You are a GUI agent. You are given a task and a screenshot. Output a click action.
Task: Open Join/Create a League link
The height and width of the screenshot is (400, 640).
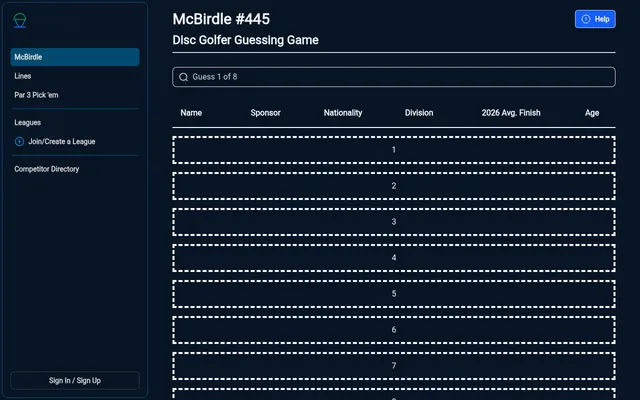point(62,142)
